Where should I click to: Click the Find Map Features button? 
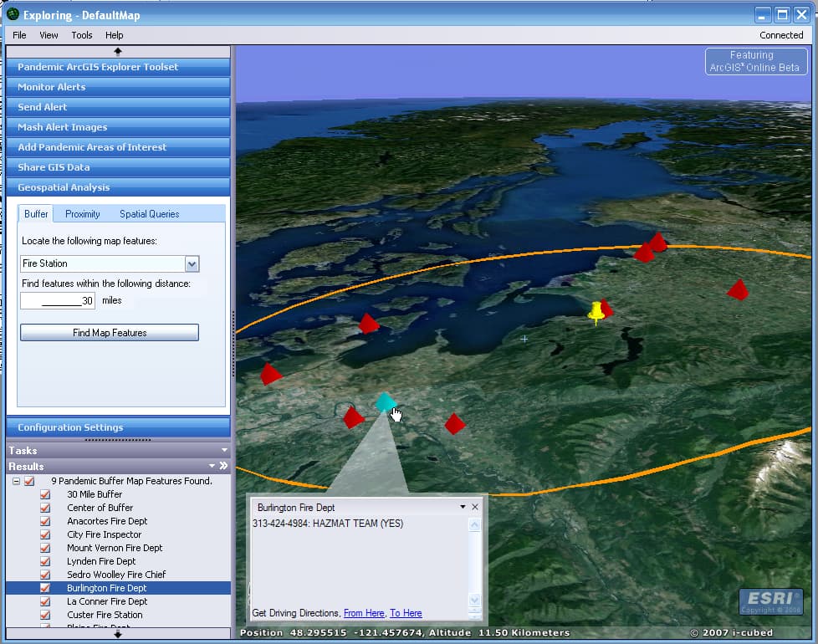(x=109, y=332)
